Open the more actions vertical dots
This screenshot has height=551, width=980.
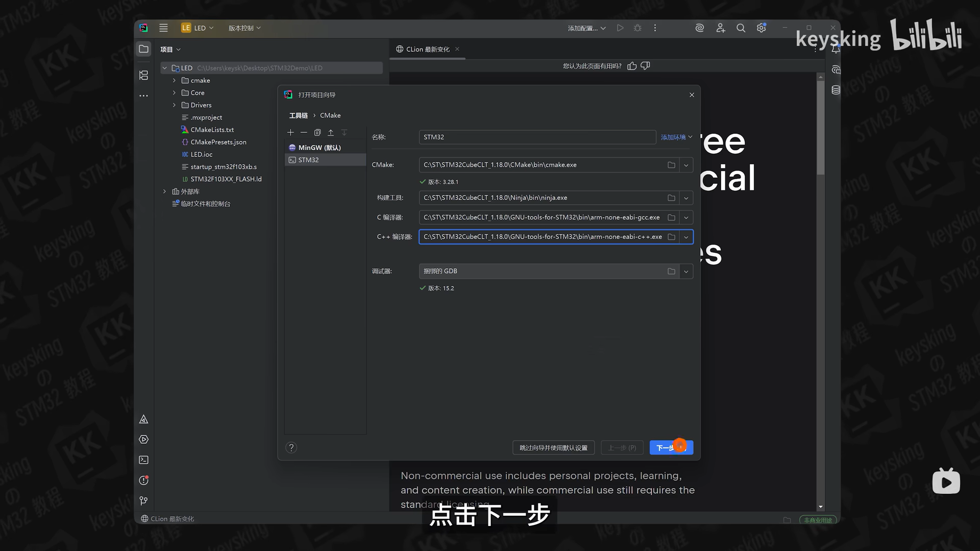point(655,28)
